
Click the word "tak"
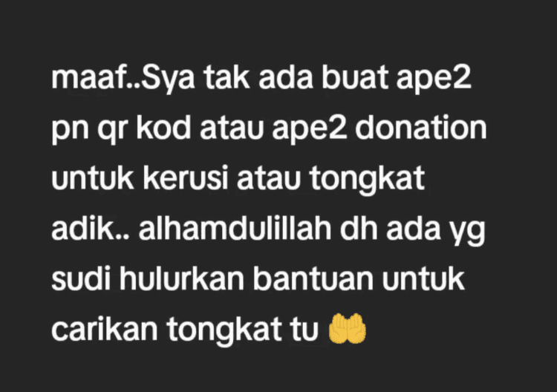[x=227, y=77]
